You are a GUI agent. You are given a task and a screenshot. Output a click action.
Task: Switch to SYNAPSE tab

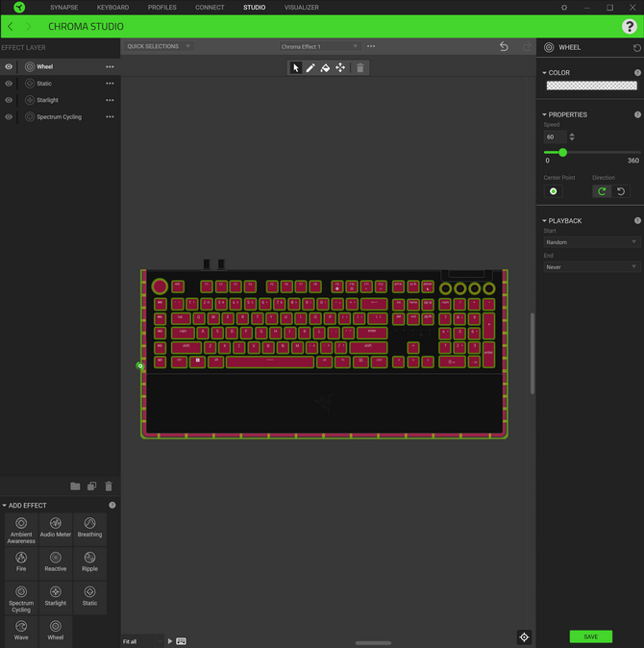point(64,8)
